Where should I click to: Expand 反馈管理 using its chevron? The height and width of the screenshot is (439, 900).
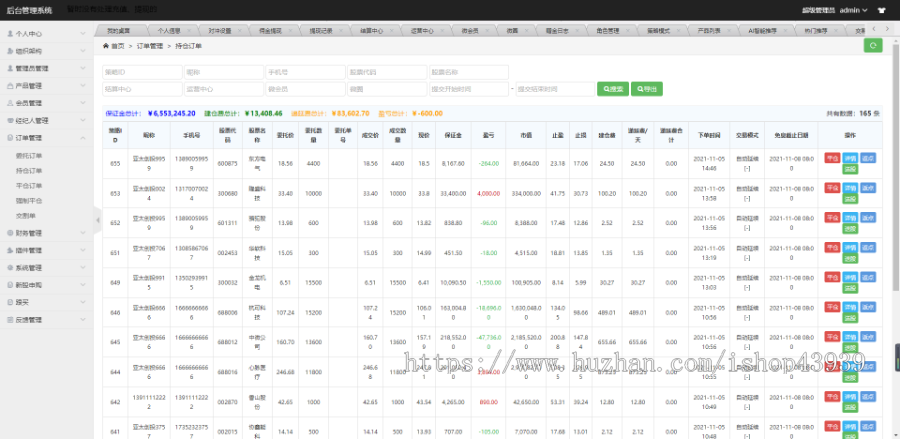point(83,320)
